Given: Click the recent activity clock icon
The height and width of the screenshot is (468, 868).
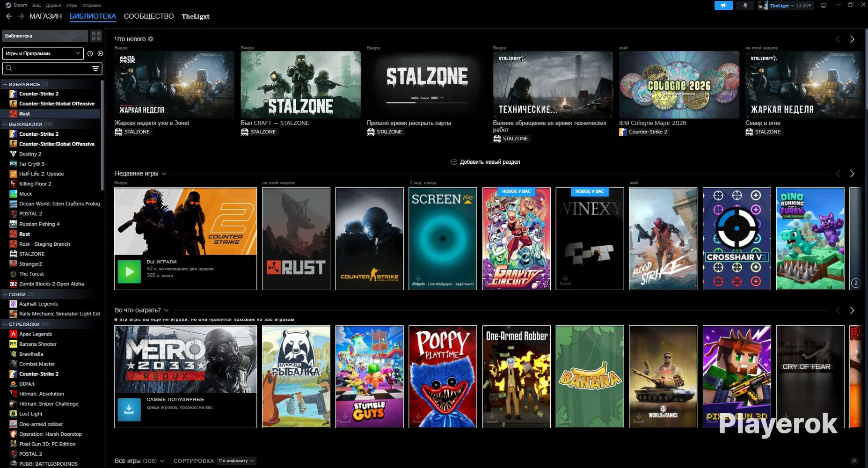Looking at the screenshot, I should pyautogui.click(x=90, y=54).
